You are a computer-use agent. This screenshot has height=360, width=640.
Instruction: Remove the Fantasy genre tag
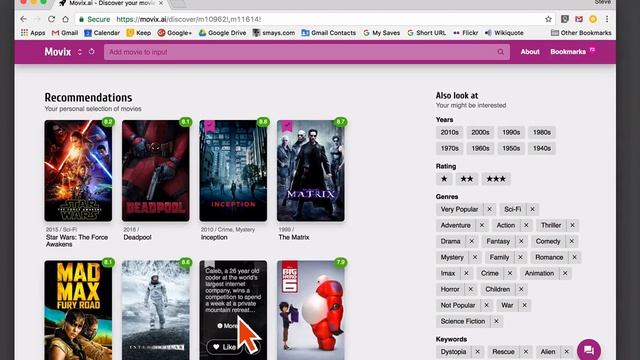(521, 241)
